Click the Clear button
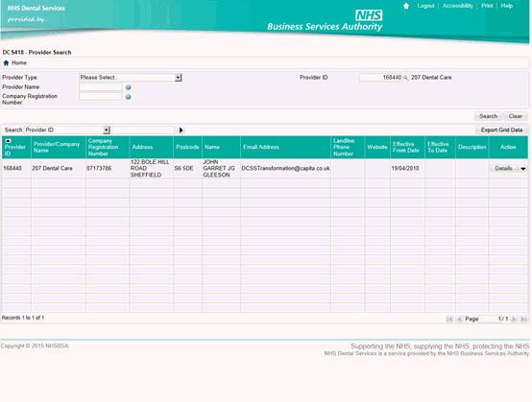The image size is (532, 402). (516, 116)
